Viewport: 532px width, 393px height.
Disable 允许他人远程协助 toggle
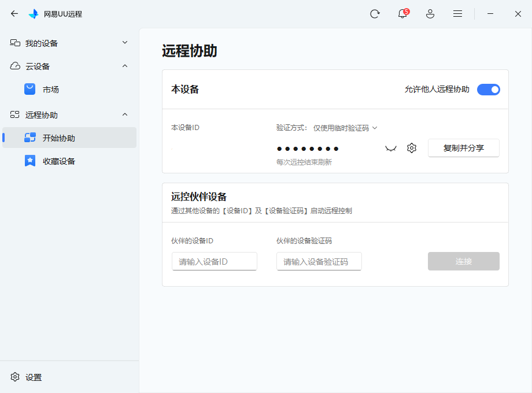click(489, 90)
